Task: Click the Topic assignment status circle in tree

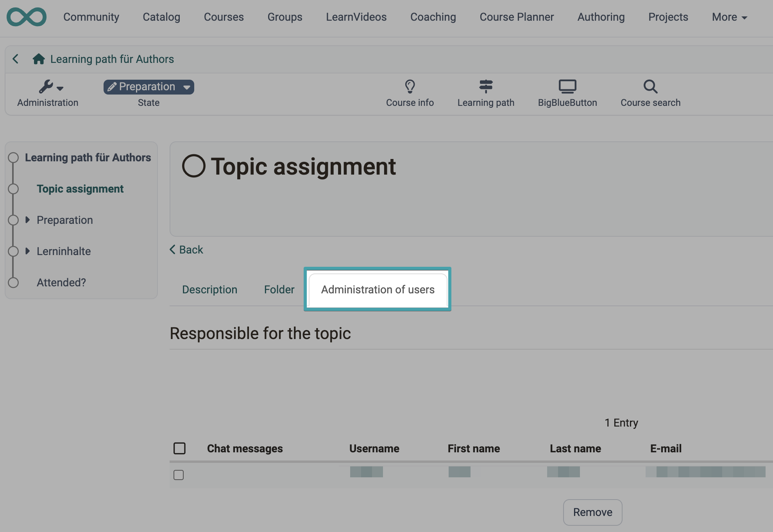Action: [13, 189]
